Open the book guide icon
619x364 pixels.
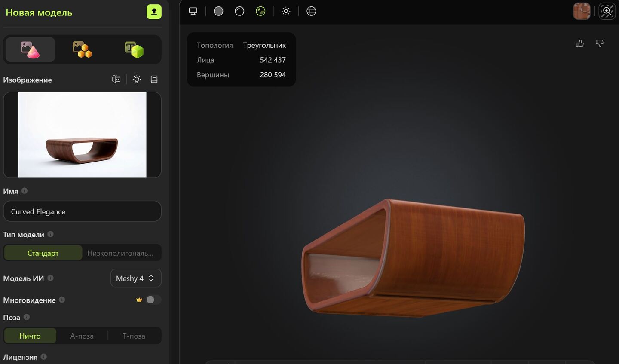click(154, 79)
